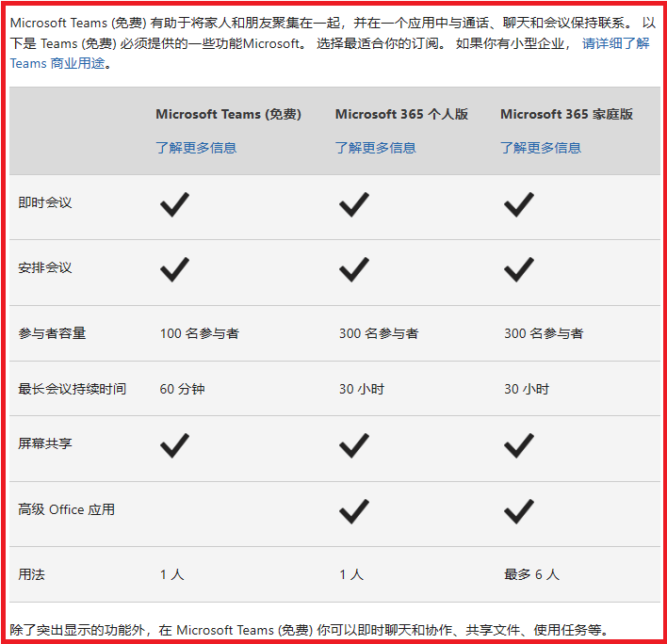Image resolution: width=667 pixels, height=644 pixels.
Task: Select the 参与者容量 row label
Action: pyautogui.click(x=52, y=333)
